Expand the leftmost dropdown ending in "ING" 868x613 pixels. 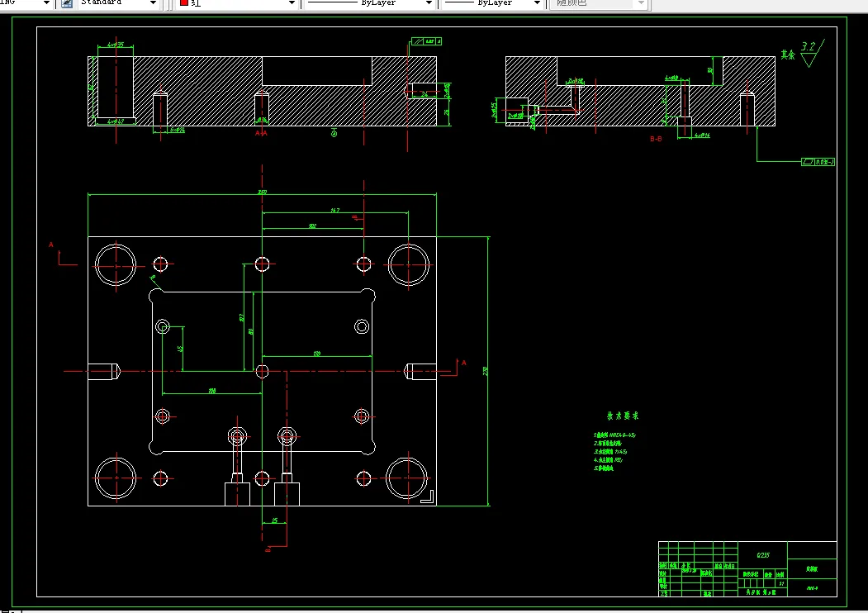click(26, 3)
